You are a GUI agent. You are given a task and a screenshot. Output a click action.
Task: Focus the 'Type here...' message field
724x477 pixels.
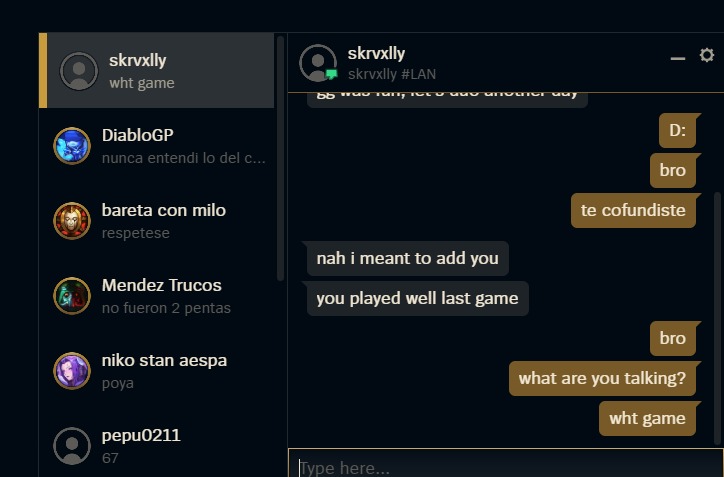[x=506, y=464]
